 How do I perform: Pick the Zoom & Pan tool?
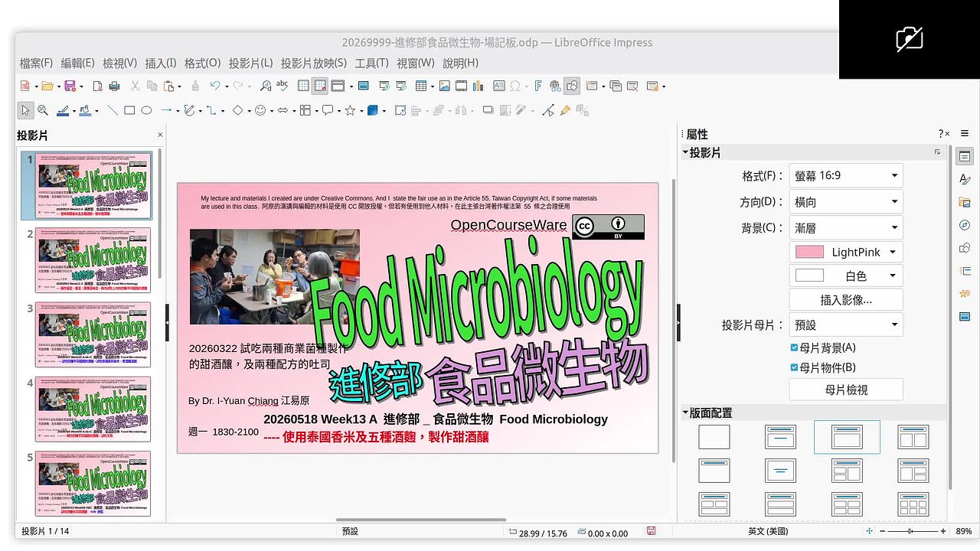tap(43, 110)
